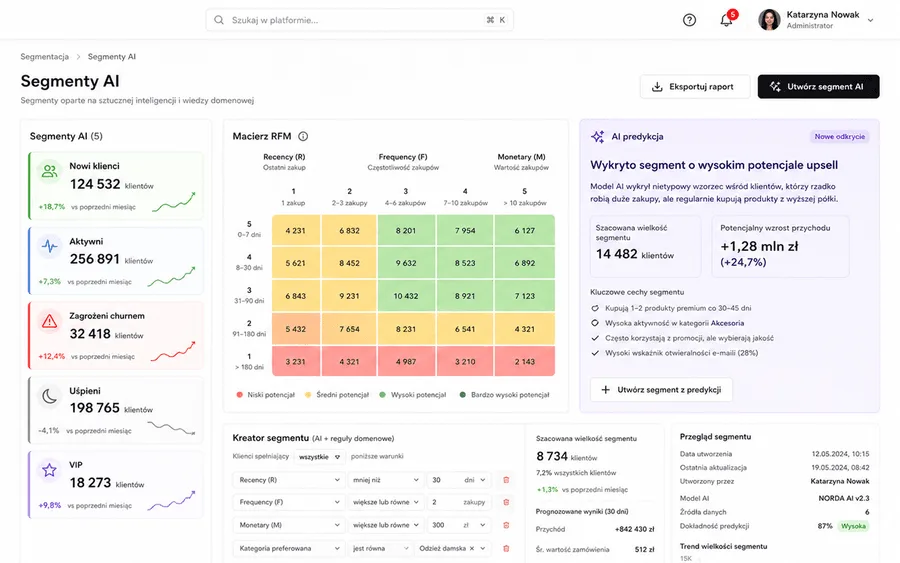The image size is (900, 563).
Task: Click the Zagrożeni churnem warning icon
Action: coord(49,321)
